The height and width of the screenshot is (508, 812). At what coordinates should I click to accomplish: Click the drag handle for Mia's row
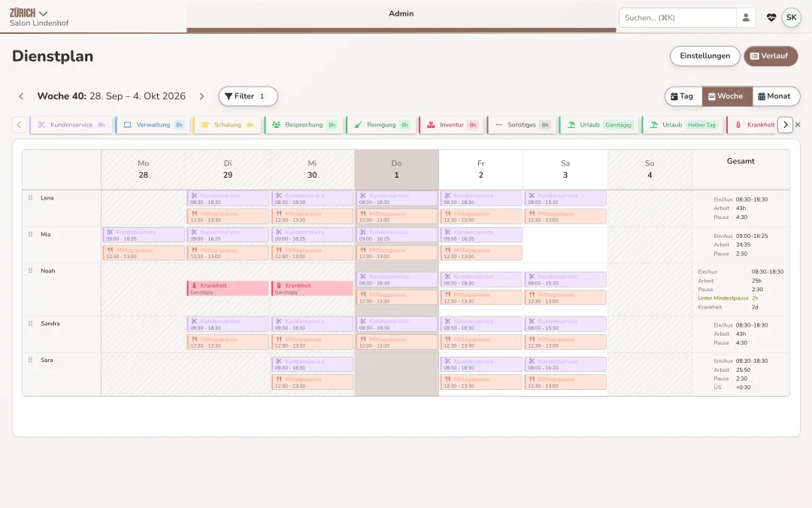click(x=30, y=234)
